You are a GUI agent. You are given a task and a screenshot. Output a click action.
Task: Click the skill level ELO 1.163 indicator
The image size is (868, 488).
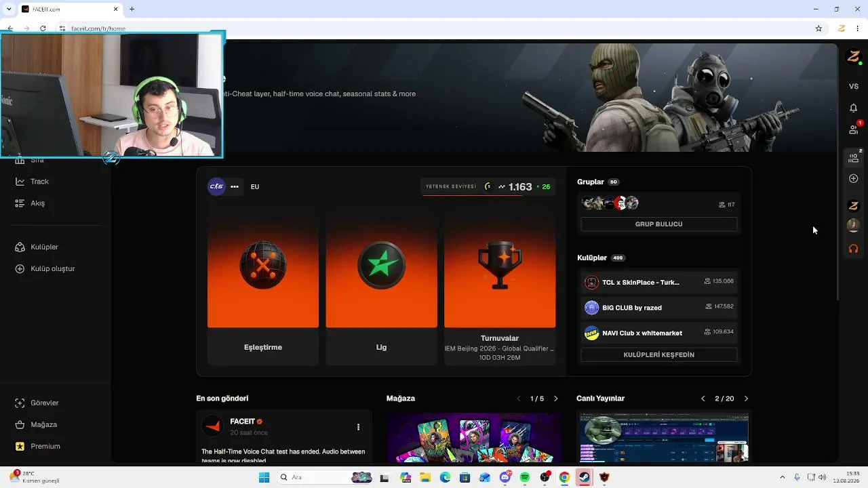[488, 187]
